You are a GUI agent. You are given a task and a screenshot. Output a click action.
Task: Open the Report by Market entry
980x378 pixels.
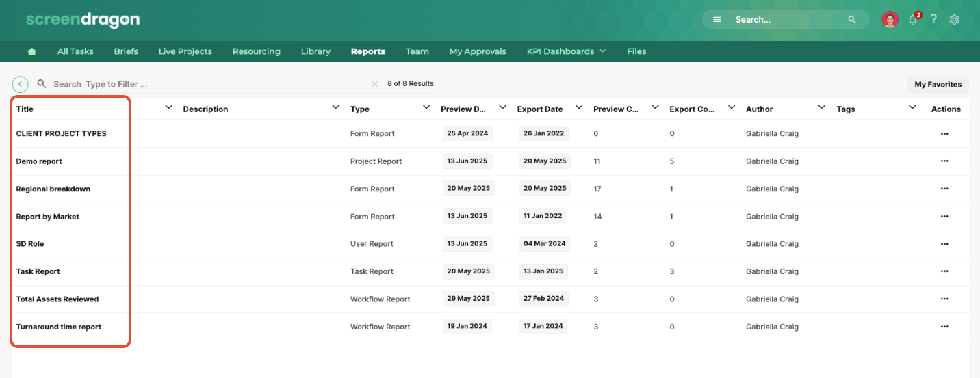point(48,217)
